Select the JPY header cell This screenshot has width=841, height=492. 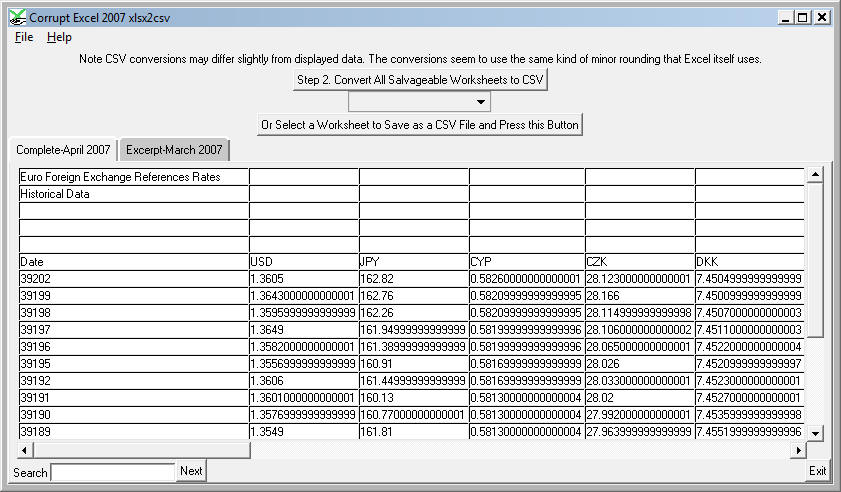coord(414,262)
